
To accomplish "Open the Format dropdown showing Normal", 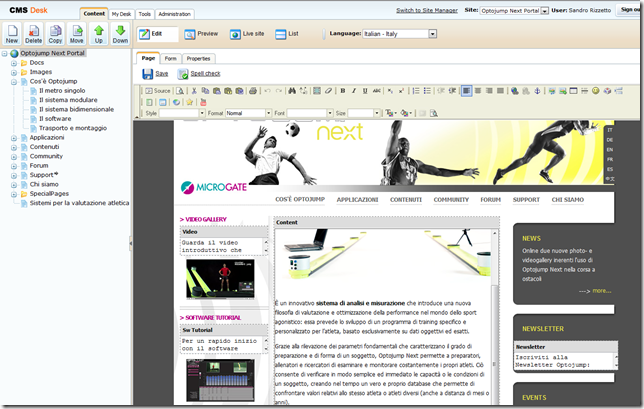I will pos(248,113).
